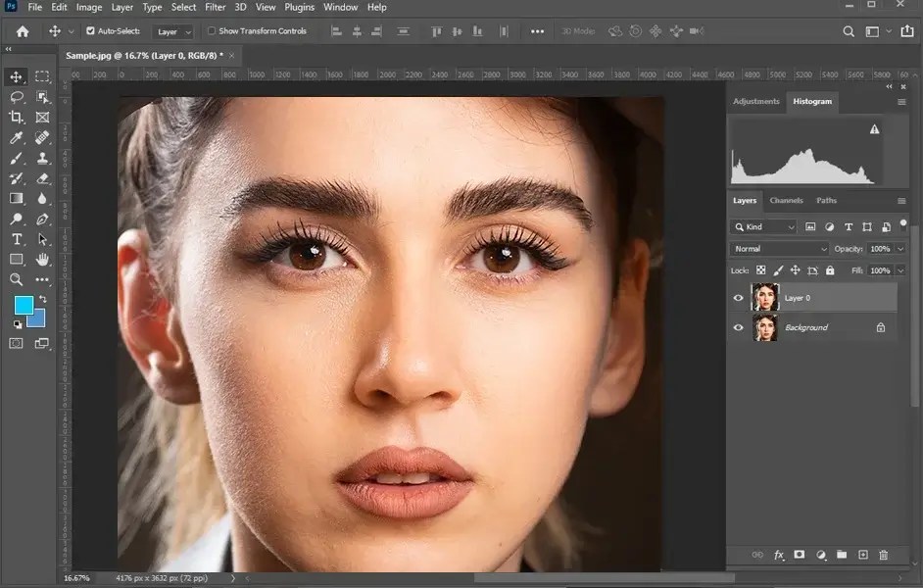
Task: Select the Clone Stamp tool
Action: click(x=43, y=159)
